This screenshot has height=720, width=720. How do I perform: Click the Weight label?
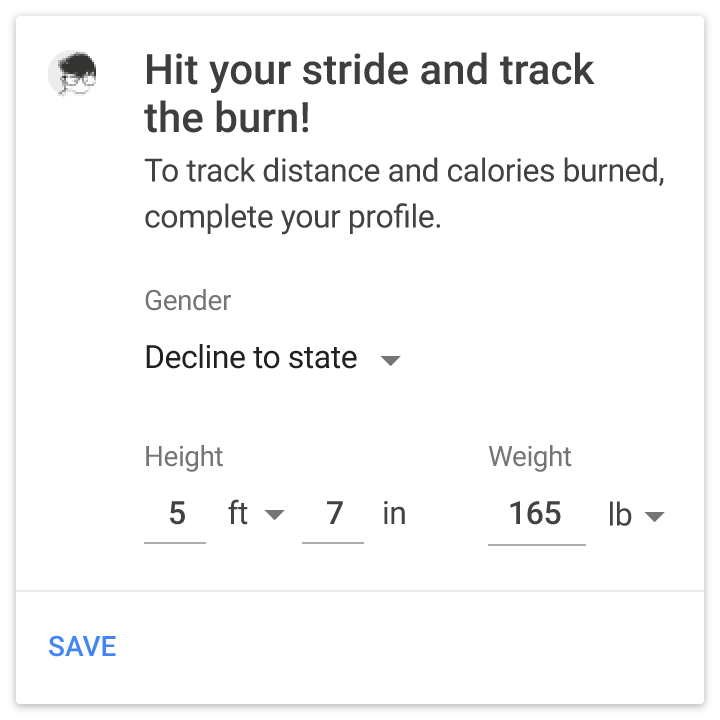click(530, 457)
